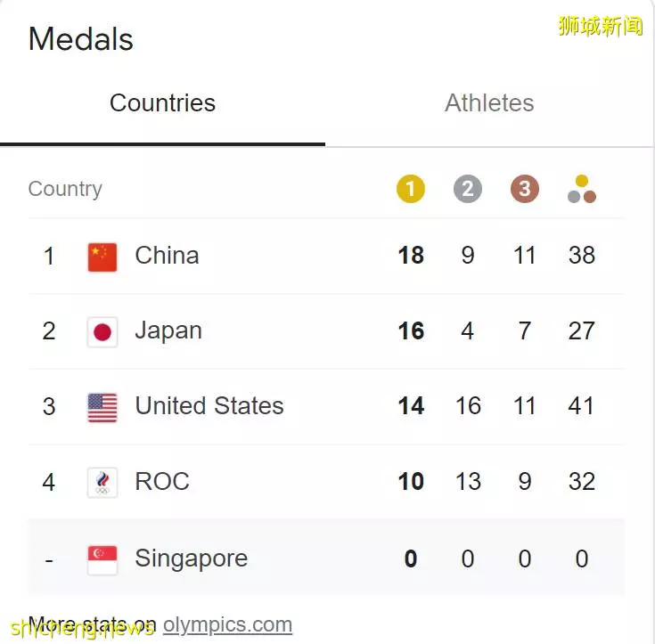Click the total medals three-dot icon
The height and width of the screenshot is (644, 655).
tap(581, 189)
